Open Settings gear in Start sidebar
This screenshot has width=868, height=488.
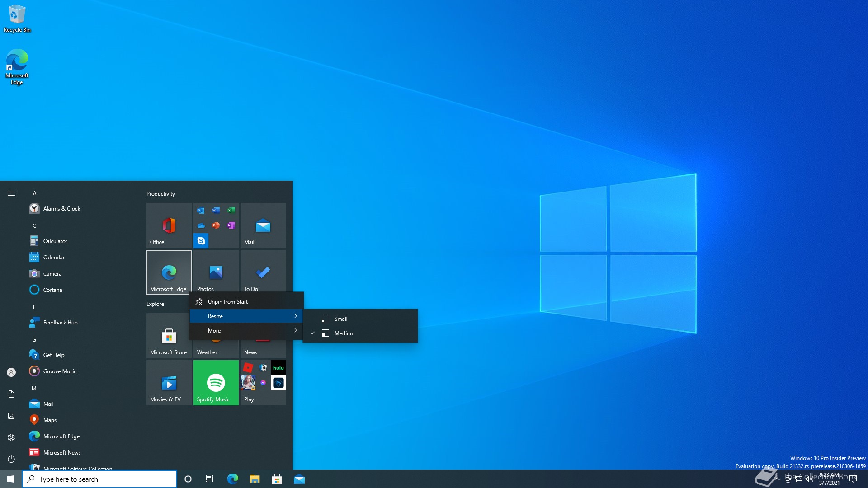coord(11,437)
